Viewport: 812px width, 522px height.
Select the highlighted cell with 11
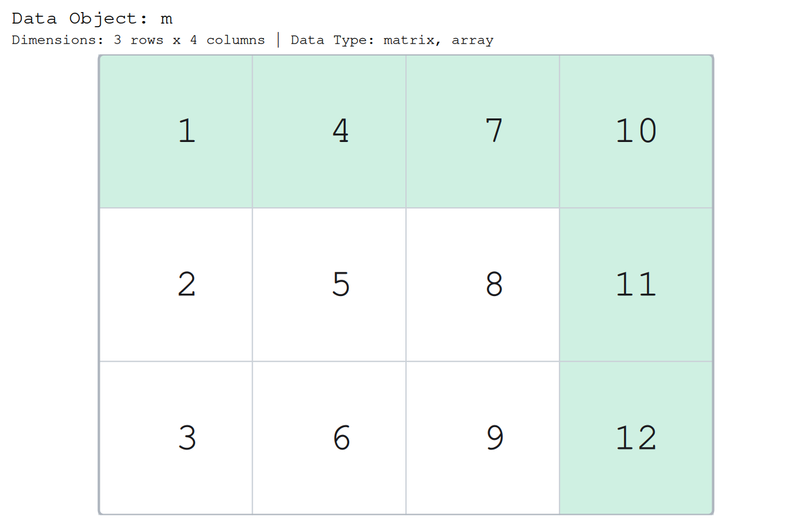(x=636, y=285)
